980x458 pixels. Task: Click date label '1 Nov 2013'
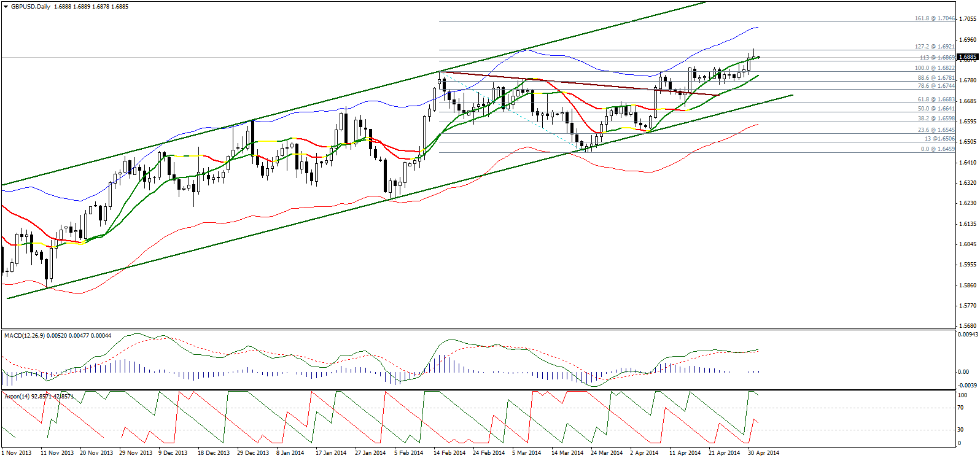click(17, 453)
